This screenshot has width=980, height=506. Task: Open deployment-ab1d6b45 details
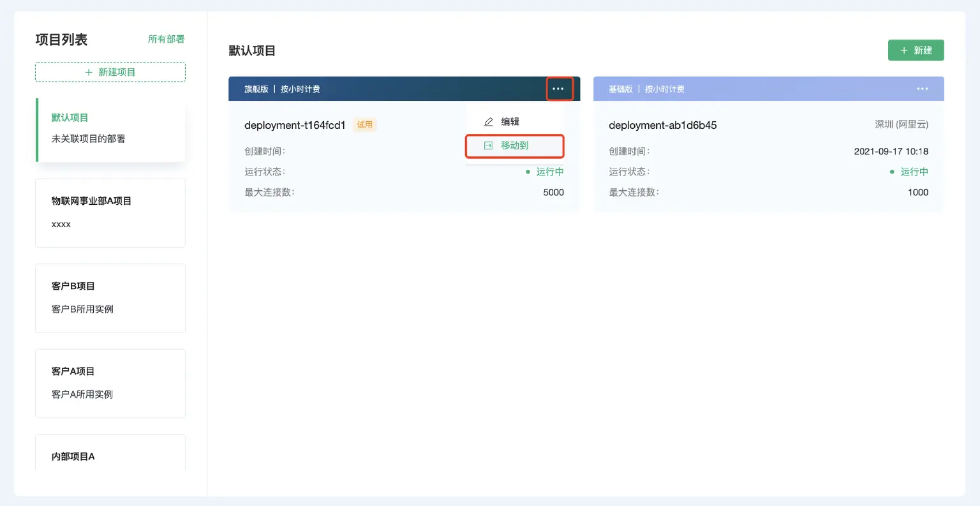[662, 125]
